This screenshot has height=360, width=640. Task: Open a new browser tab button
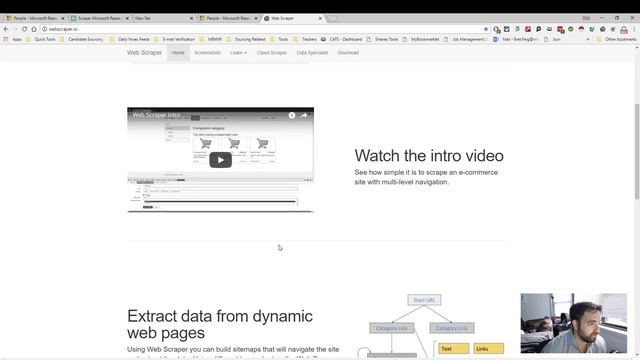(x=333, y=18)
